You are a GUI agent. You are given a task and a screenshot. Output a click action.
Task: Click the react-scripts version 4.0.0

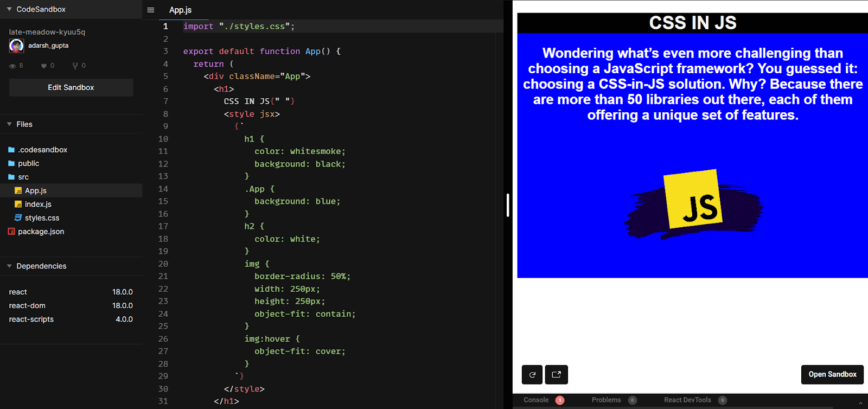click(124, 319)
